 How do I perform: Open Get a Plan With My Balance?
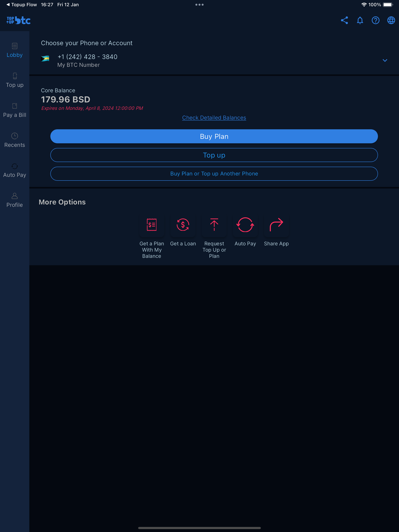tap(152, 237)
